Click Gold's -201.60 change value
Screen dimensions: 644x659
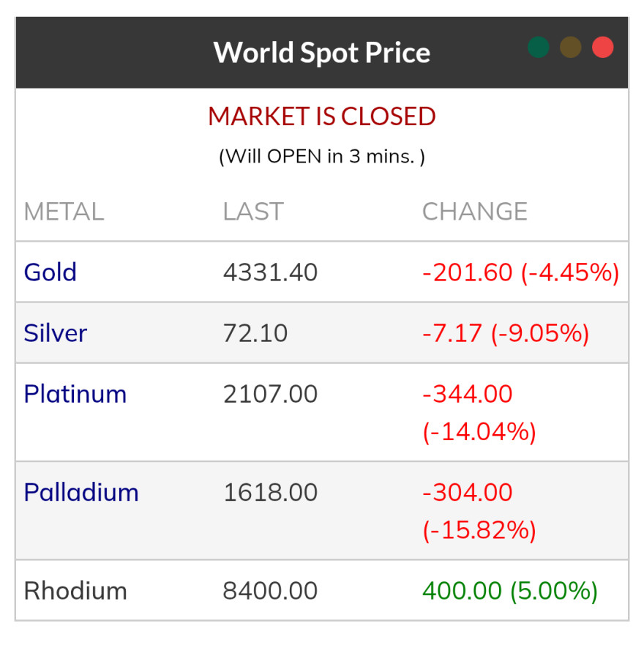click(468, 272)
